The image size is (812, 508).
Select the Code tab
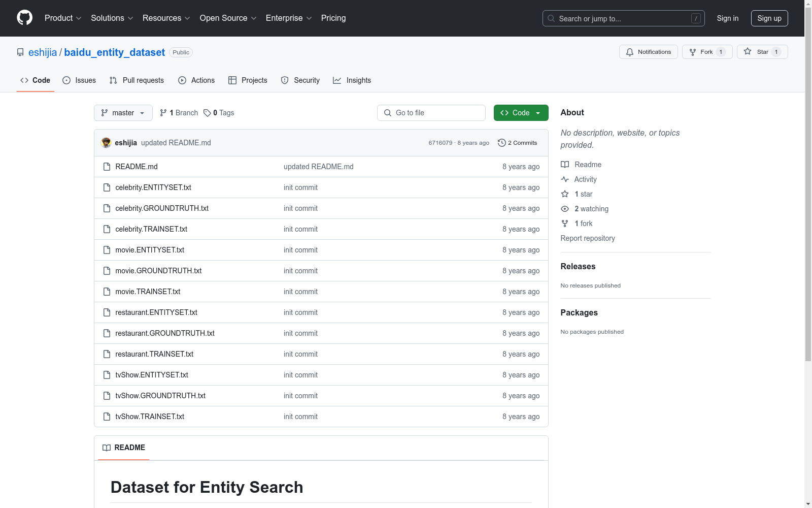(36, 80)
